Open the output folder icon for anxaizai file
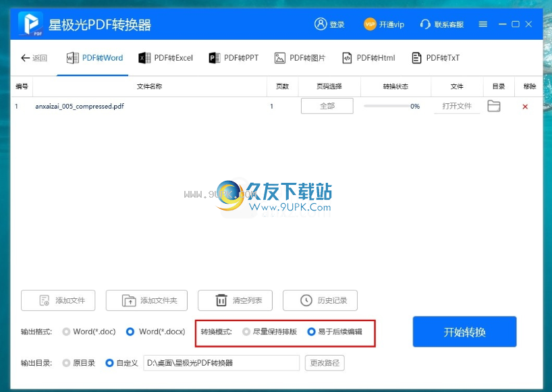The height and width of the screenshot is (392, 552). pyautogui.click(x=494, y=106)
